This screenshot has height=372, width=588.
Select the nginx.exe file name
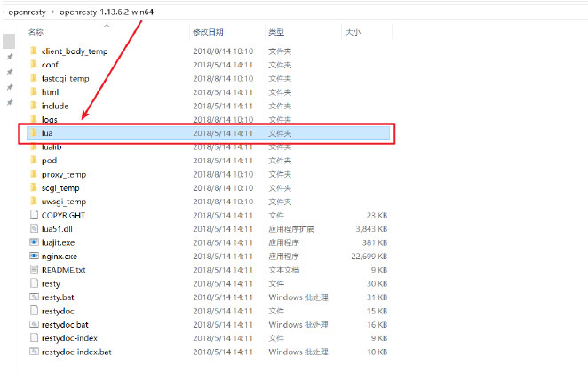pyautogui.click(x=60, y=257)
